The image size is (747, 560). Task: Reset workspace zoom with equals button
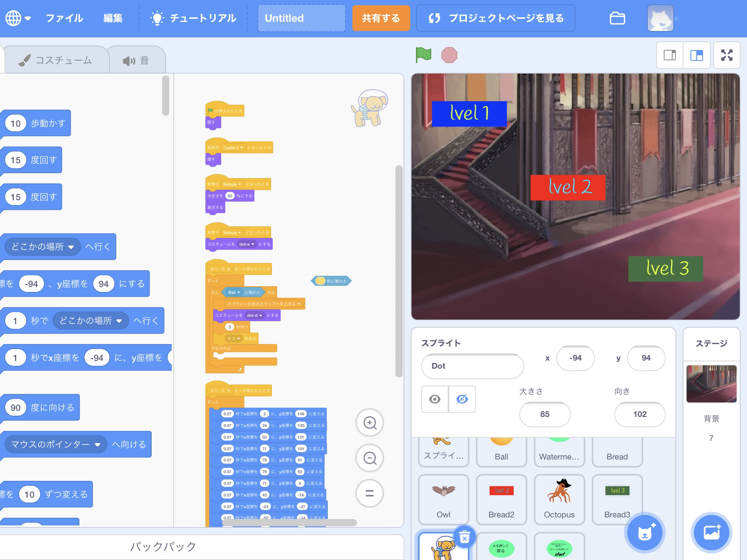coord(370,493)
